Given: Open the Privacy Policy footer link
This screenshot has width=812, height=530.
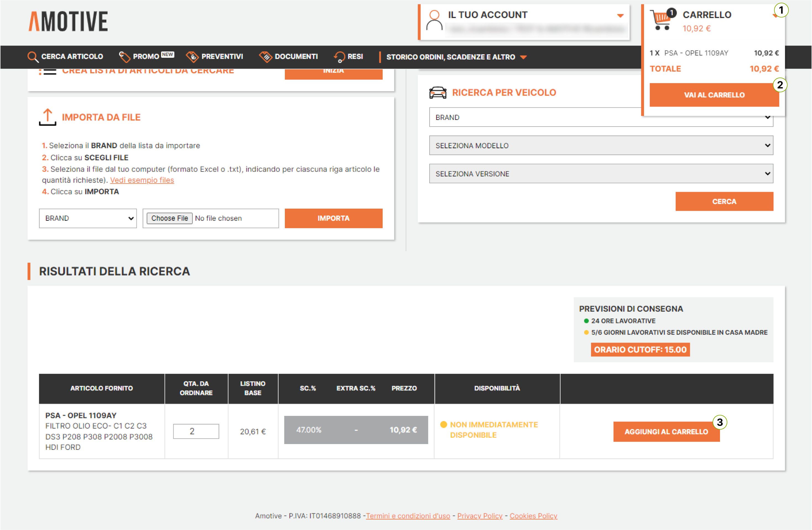Looking at the screenshot, I should pyautogui.click(x=480, y=516).
